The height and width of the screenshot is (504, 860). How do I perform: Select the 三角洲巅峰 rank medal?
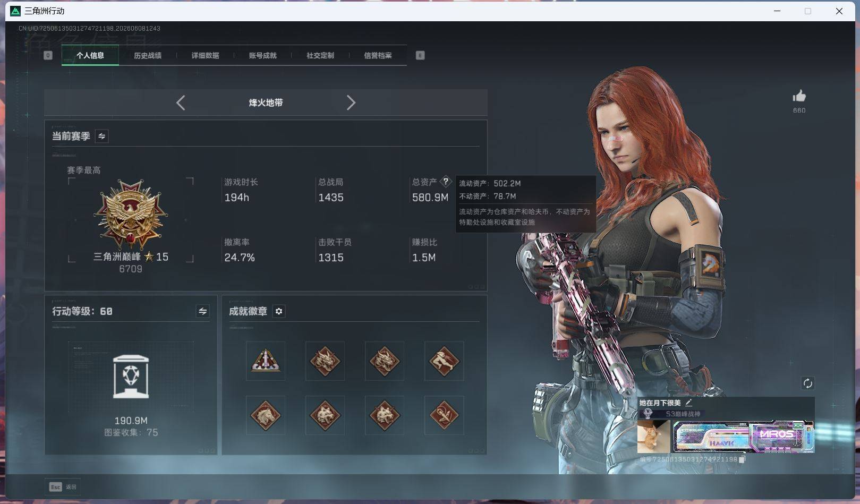point(131,215)
